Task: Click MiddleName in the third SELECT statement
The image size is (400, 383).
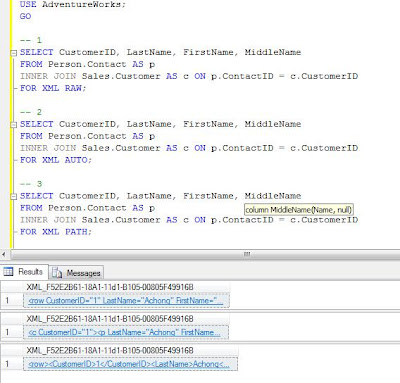Action: click(273, 196)
